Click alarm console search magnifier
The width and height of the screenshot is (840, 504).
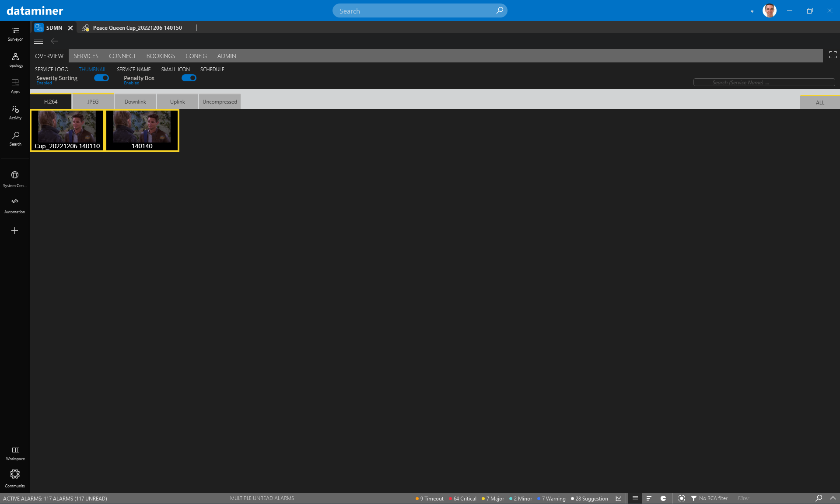(x=819, y=498)
